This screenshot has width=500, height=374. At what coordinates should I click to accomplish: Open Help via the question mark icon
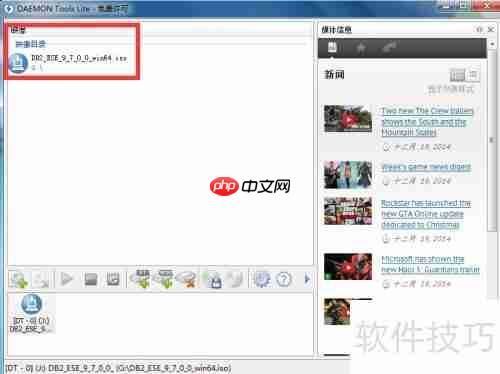click(284, 279)
